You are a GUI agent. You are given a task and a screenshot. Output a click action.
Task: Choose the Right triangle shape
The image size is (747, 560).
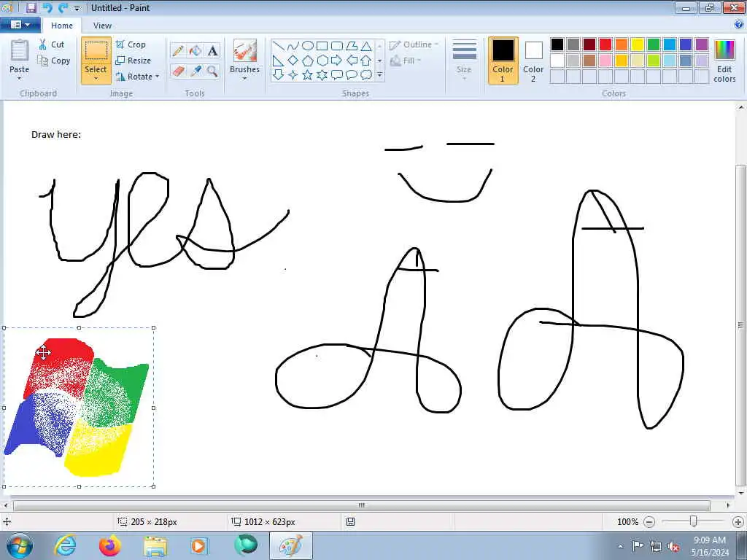(x=279, y=61)
